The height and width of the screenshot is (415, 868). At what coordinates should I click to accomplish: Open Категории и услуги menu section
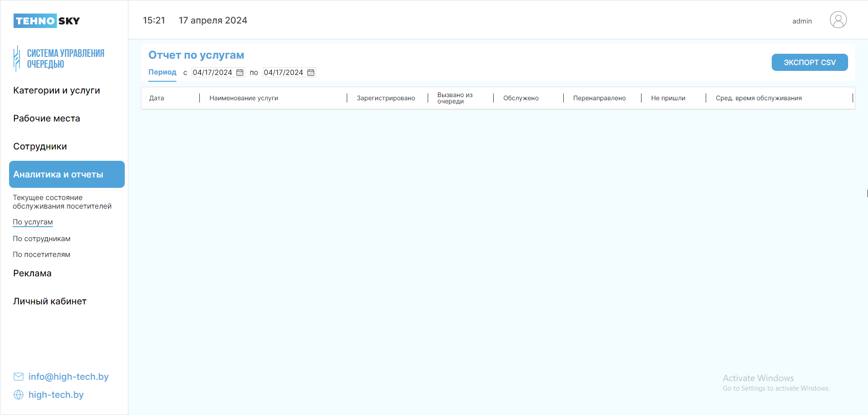57,90
